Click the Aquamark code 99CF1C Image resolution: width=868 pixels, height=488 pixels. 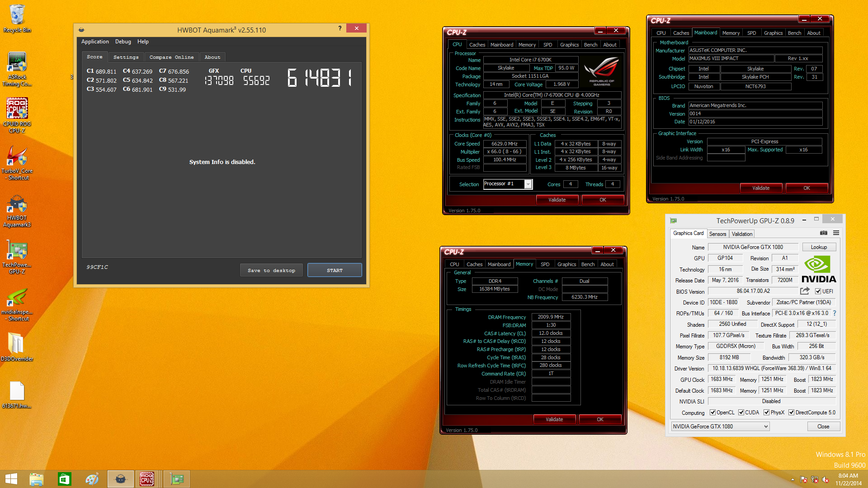[97, 267]
